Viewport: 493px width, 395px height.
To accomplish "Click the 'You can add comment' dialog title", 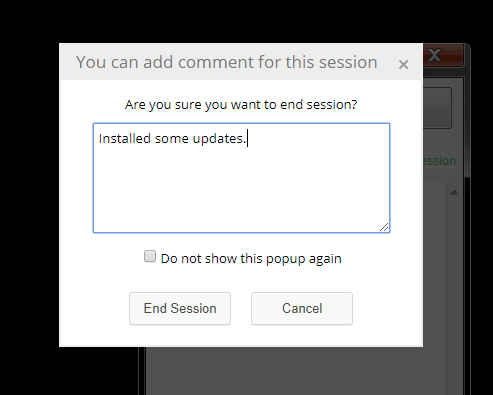I will pyautogui.click(x=227, y=62).
